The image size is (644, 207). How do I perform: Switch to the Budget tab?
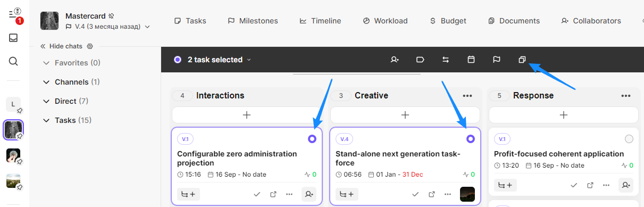click(448, 21)
